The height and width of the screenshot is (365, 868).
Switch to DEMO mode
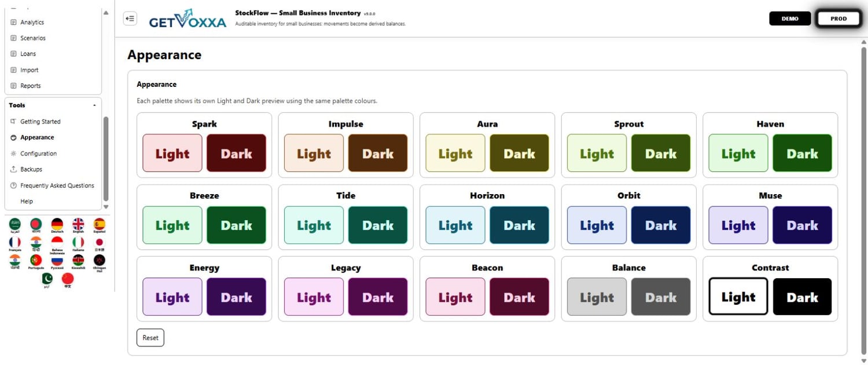coord(790,19)
